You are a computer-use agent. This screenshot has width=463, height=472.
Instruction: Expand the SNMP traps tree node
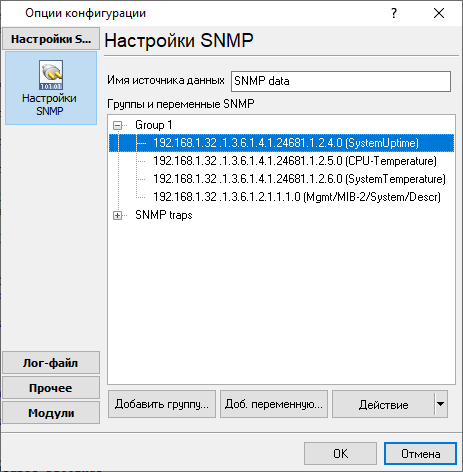coord(117,216)
